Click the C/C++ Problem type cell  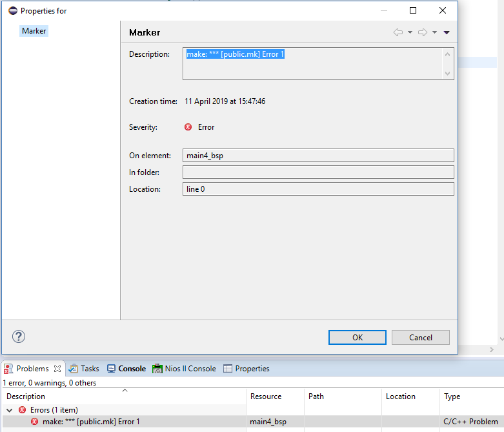470,422
